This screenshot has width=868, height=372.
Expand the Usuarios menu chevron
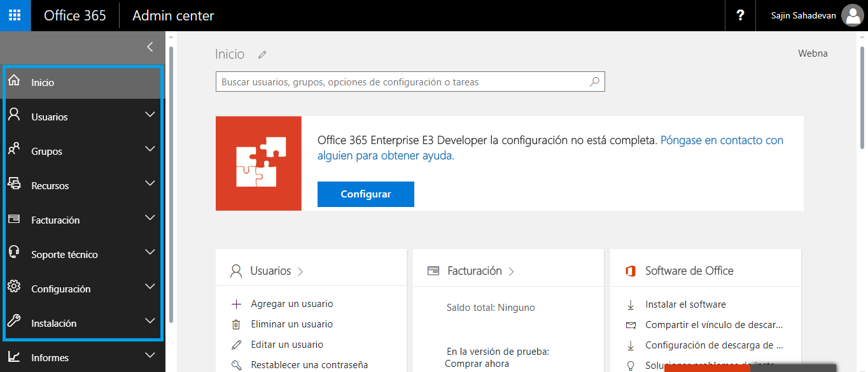coord(150,115)
